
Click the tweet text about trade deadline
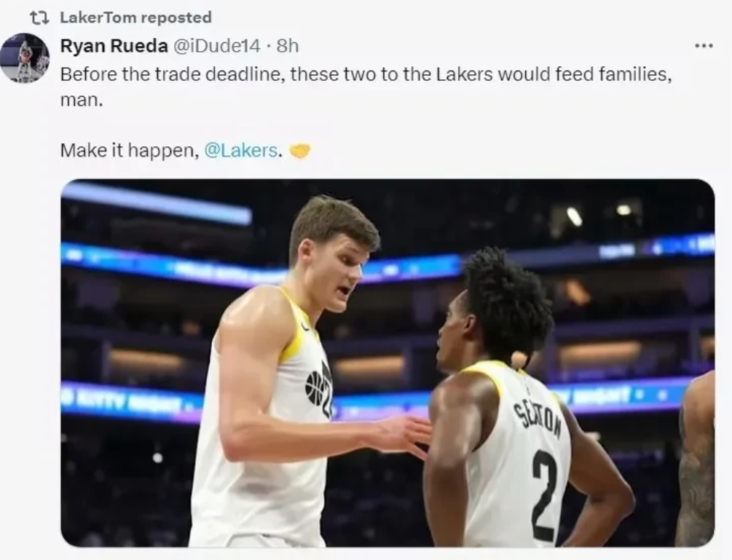point(364,74)
